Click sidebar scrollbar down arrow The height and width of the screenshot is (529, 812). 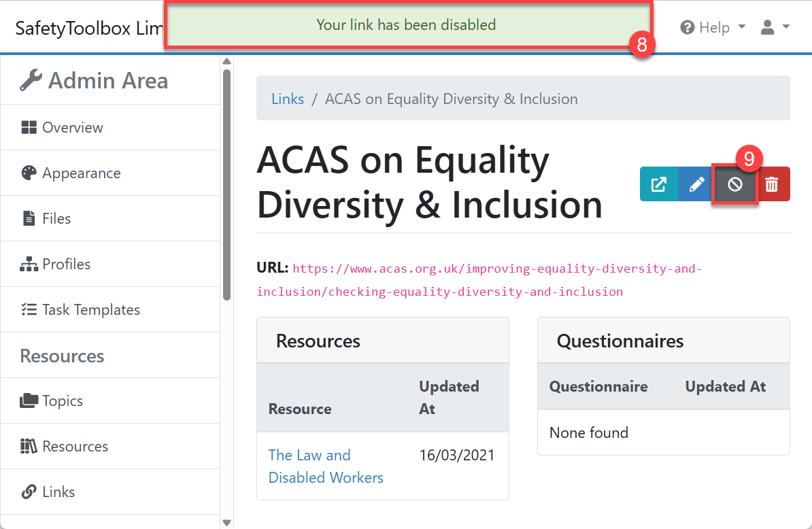(x=227, y=522)
